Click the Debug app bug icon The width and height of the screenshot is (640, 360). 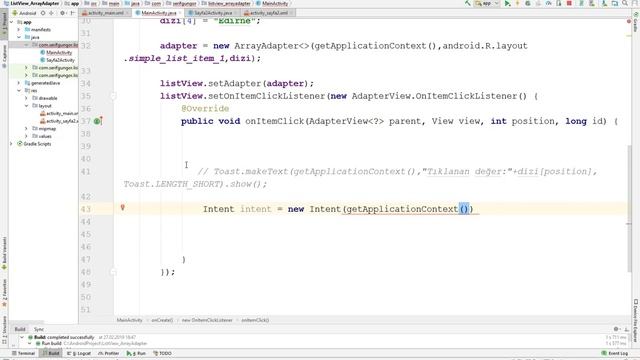coord(528,3)
